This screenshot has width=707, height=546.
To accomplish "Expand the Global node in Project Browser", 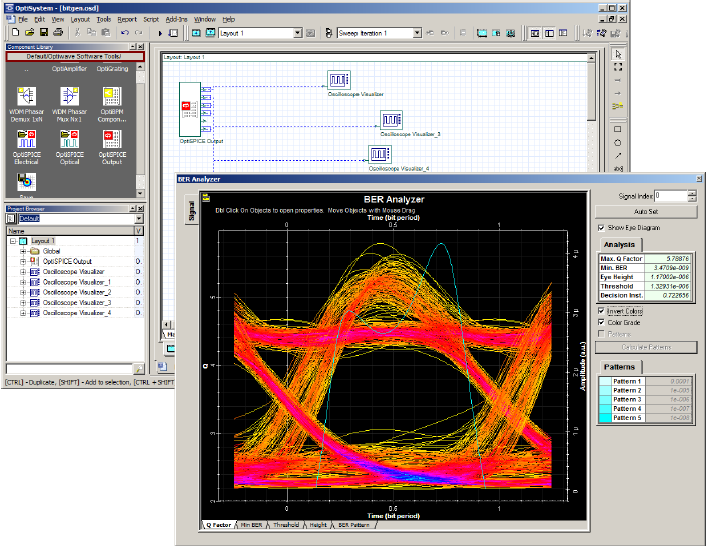I will pos(23,251).
